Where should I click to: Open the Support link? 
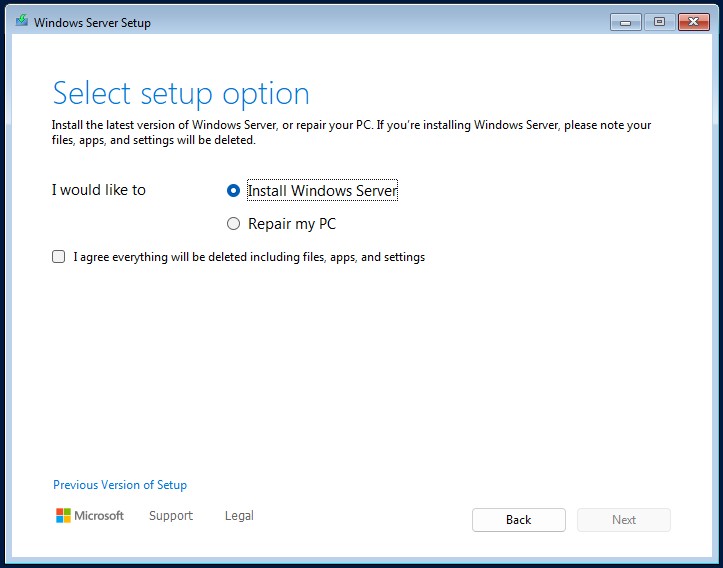tap(171, 515)
